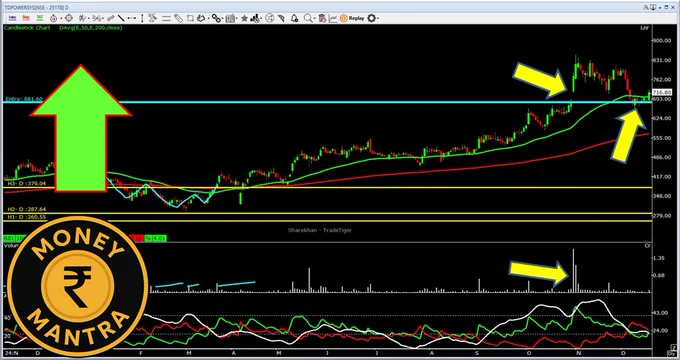This screenshot has height=360, width=680.
Task: Click the hand pan tool icon
Action: (201, 18)
